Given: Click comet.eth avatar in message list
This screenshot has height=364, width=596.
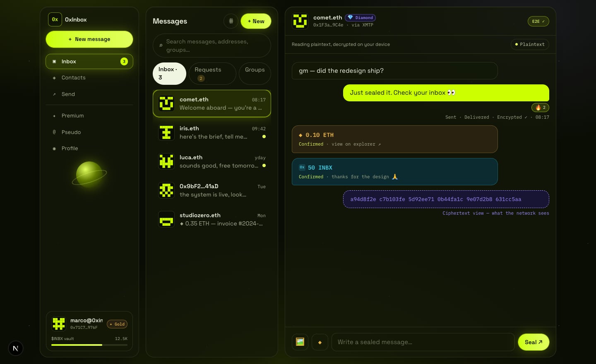Looking at the screenshot, I should [x=166, y=103].
